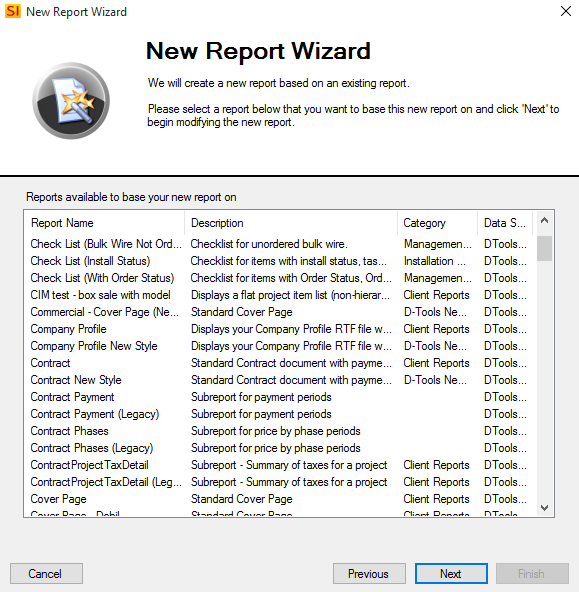Select the Contract Phases report row
Viewport: 579px width, 592px height.
point(279,431)
